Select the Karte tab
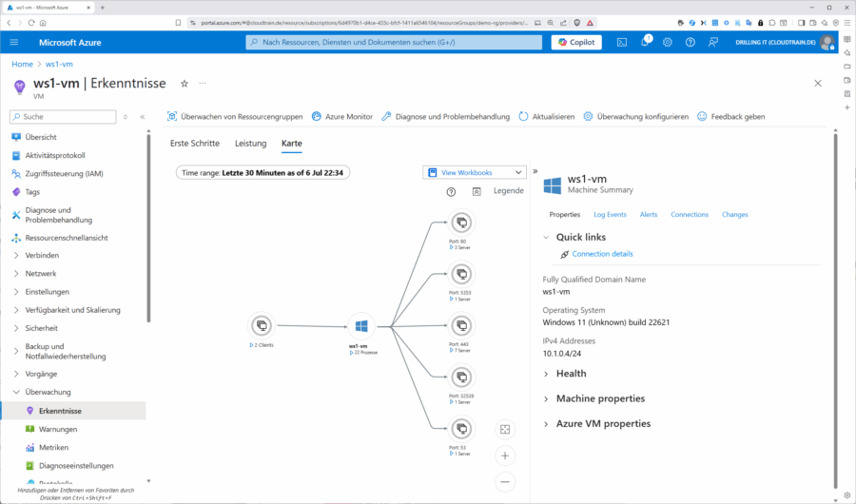The image size is (856, 504). [292, 143]
